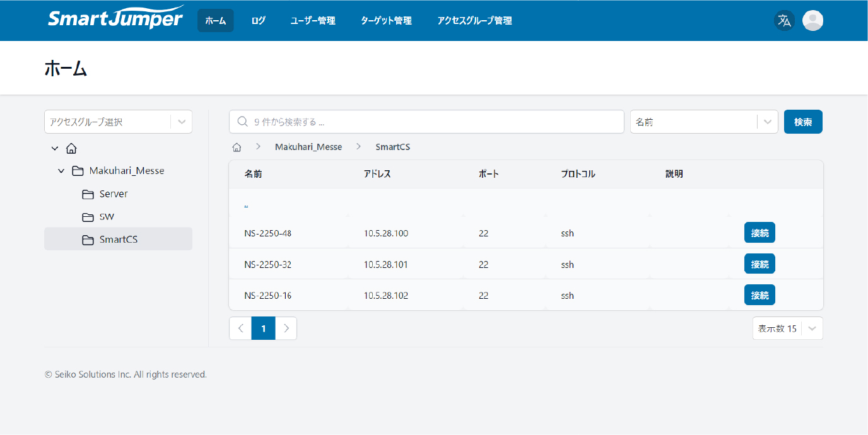The height and width of the screenshot is (435, 868).
Task: Click the 説明 column header
Action: pos(674,174)
